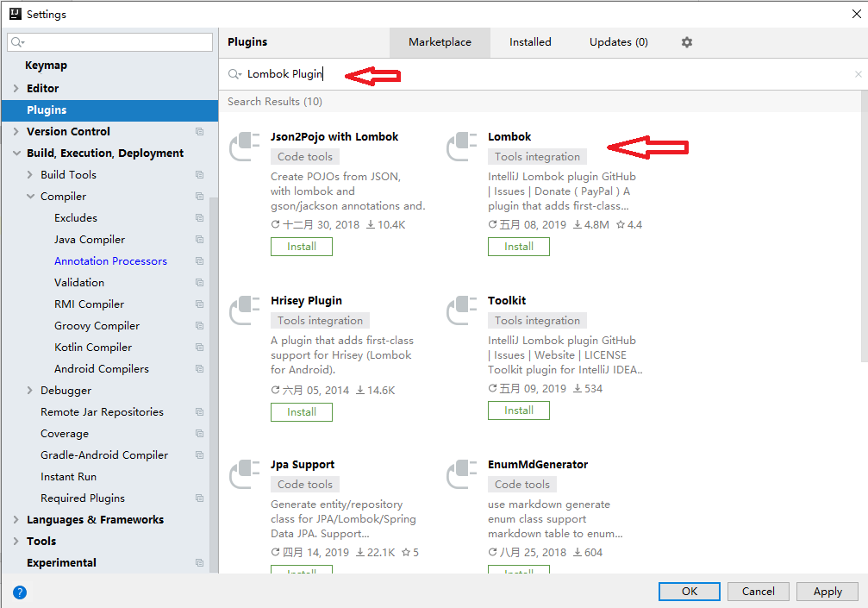
Task: Click the Jpa Support plugin icon
Action: 245,474
